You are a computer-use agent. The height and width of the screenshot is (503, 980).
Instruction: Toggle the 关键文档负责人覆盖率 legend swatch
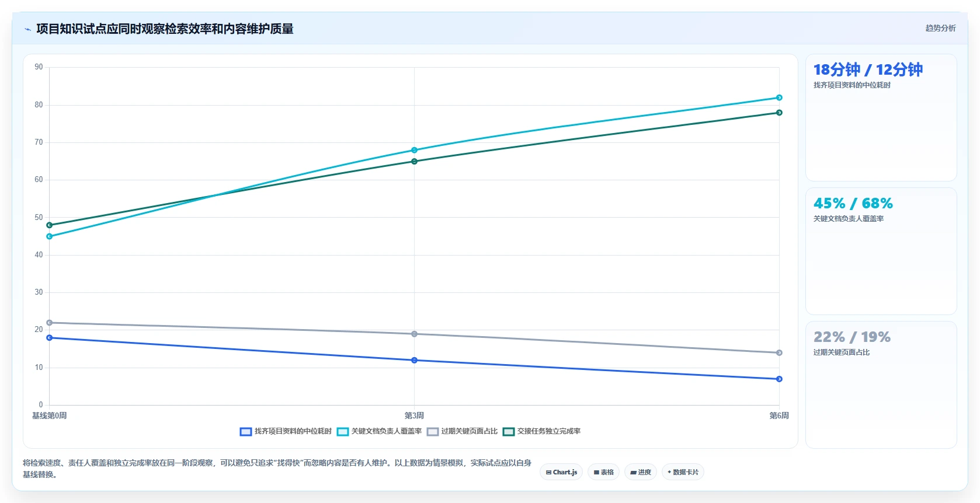click(x=343, y=432)
